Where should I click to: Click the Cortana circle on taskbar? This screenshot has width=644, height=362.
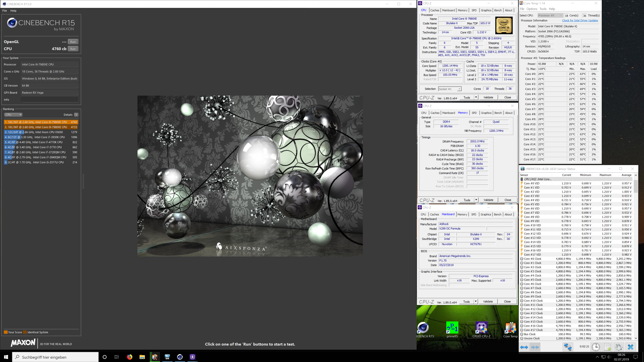[x=105, y=357]
